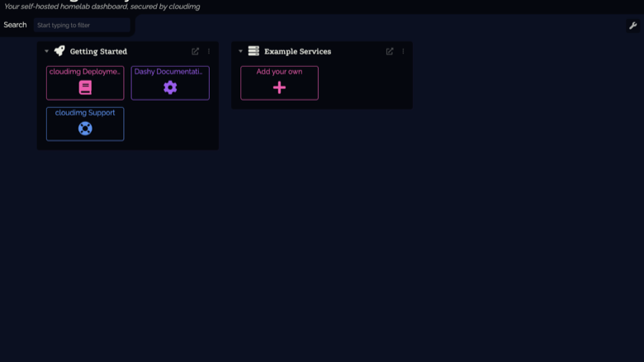Click the Example Services section title

(297, 51)
